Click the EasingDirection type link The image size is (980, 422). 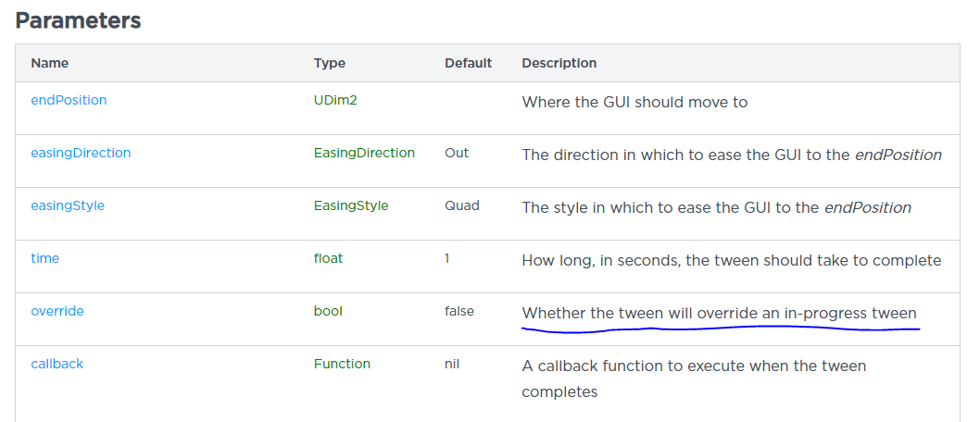[x=364, y=153]
